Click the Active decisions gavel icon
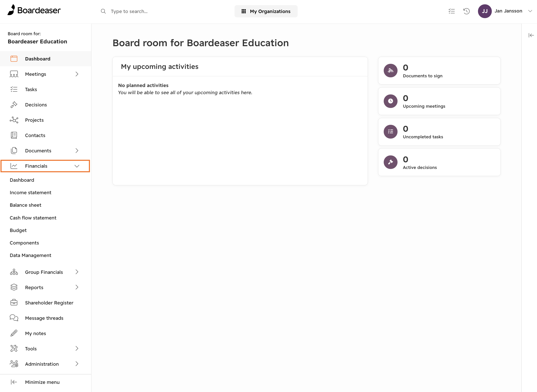Image resolution: width=537 pixels, height=392 pixels. 391,162
